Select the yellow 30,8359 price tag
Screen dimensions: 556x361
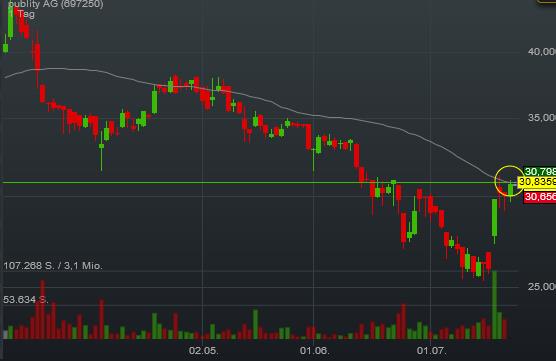(x=537, y=182)
